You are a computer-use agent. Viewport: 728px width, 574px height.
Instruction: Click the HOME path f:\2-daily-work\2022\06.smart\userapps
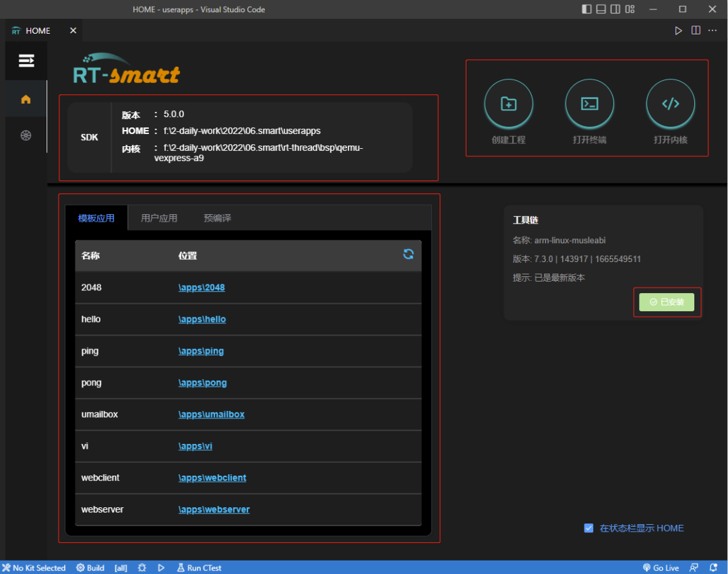[x=242, y=131]
